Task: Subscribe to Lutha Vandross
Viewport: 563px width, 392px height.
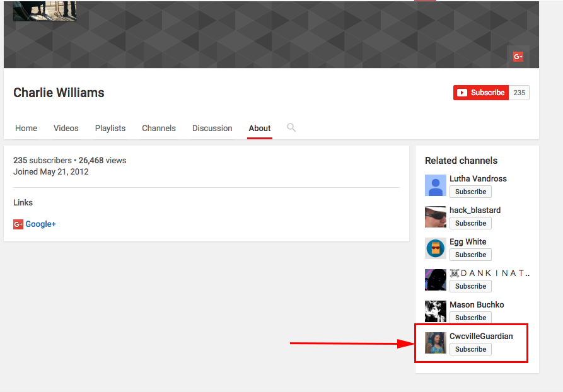Action: click(x=470, y=192)
